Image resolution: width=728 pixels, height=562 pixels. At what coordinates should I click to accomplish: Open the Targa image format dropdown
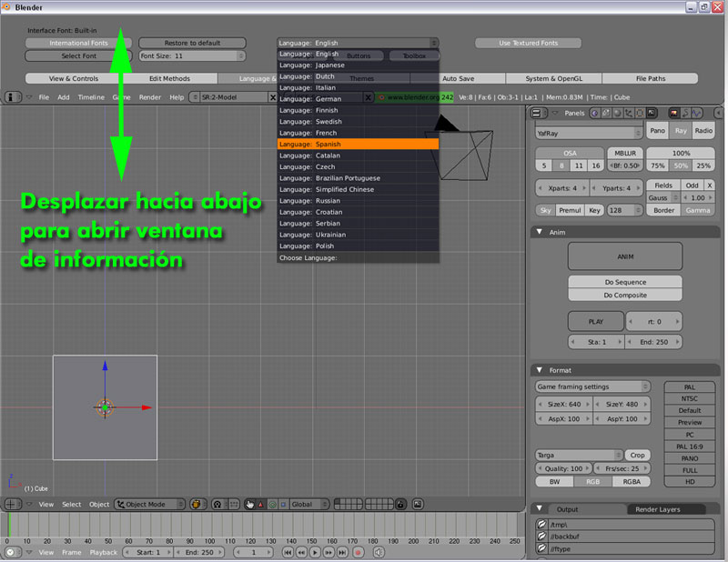[579, 456]
